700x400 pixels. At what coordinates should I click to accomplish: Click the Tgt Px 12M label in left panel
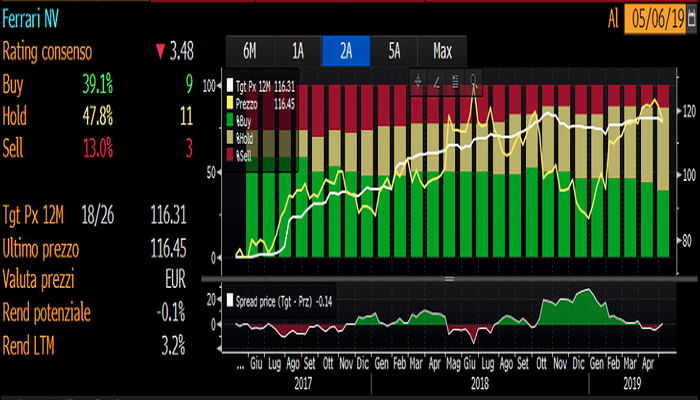pos(33,216)
